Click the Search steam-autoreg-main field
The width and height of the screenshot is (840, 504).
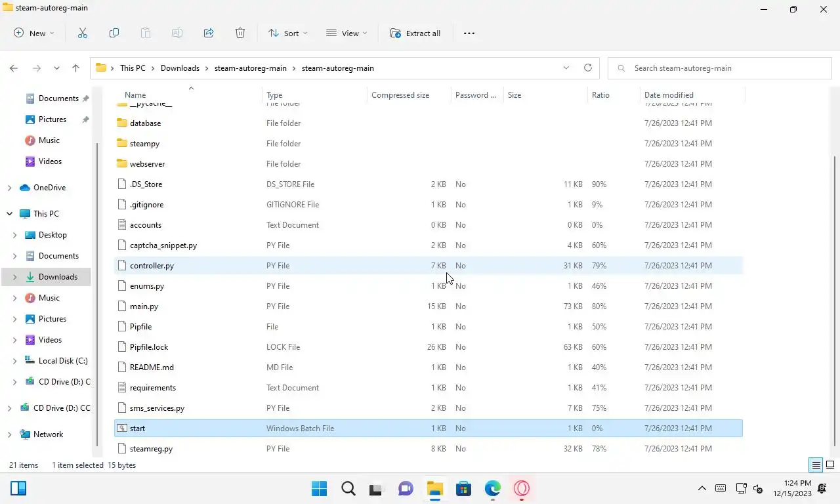pyautogui.click(x=720, y=68)
